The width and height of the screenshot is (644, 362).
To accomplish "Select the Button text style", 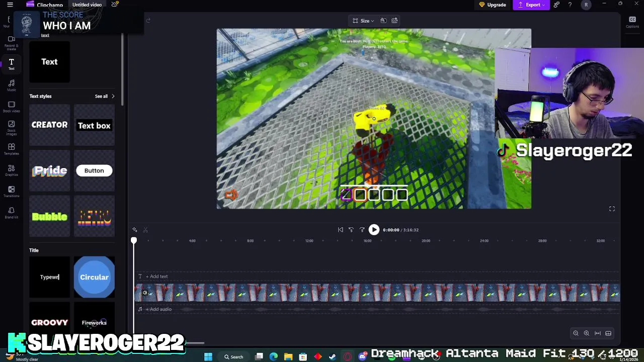I will pyautogui.click(x=94, y=171).
